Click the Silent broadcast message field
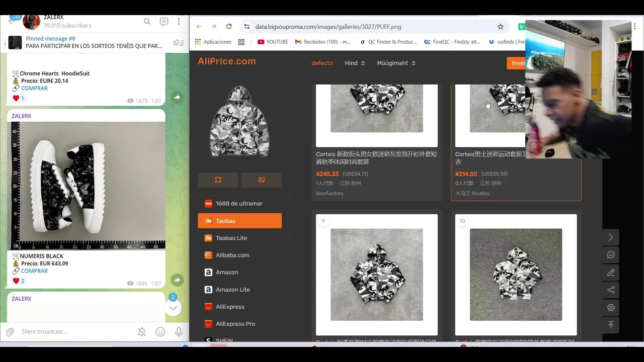This screenshot has width=644, height=362. click(x=75, y=332)
